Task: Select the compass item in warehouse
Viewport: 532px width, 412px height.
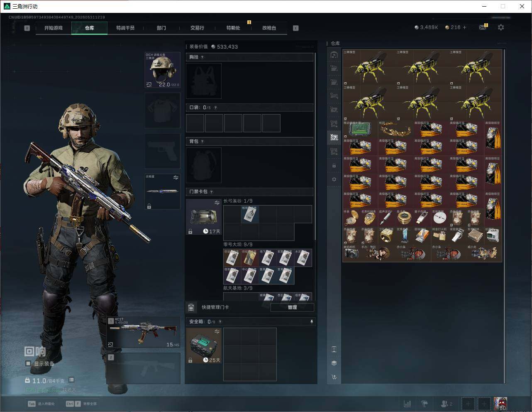Action: (404, 218)
